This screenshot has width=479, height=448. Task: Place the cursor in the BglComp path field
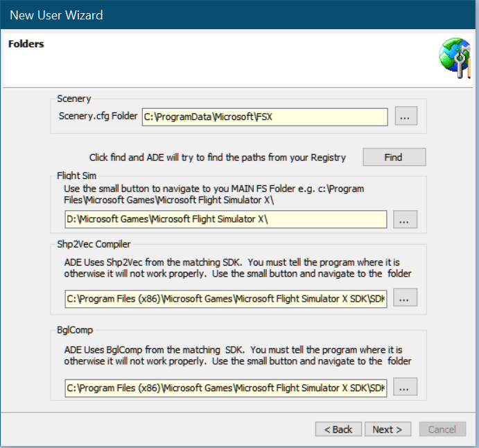225,387
